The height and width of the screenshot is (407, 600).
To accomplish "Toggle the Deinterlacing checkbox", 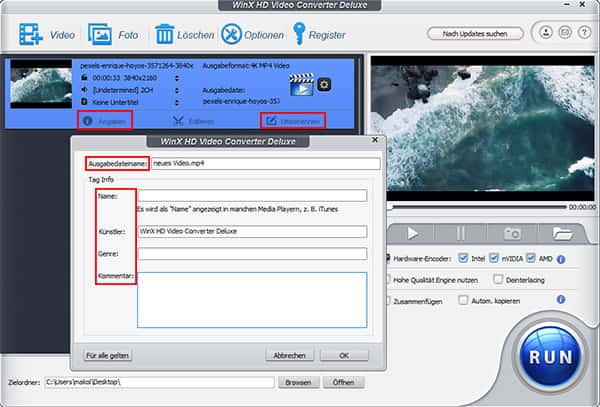I will point(498,279).
